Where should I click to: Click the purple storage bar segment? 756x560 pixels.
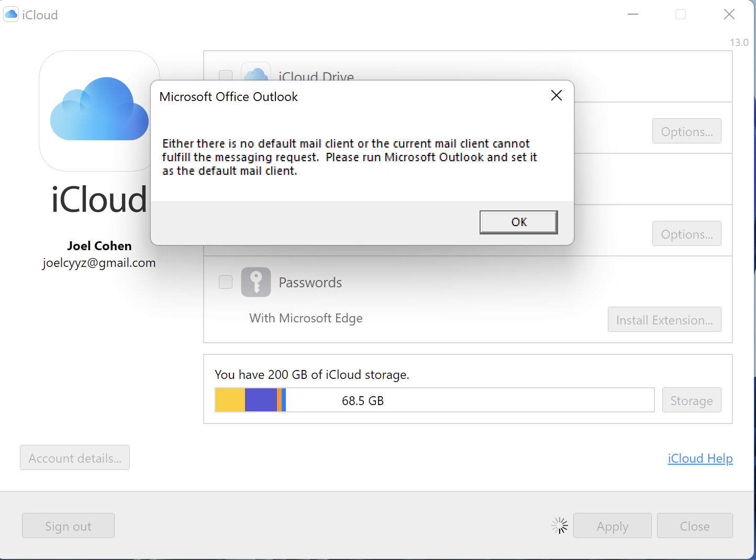click(261, 400)
